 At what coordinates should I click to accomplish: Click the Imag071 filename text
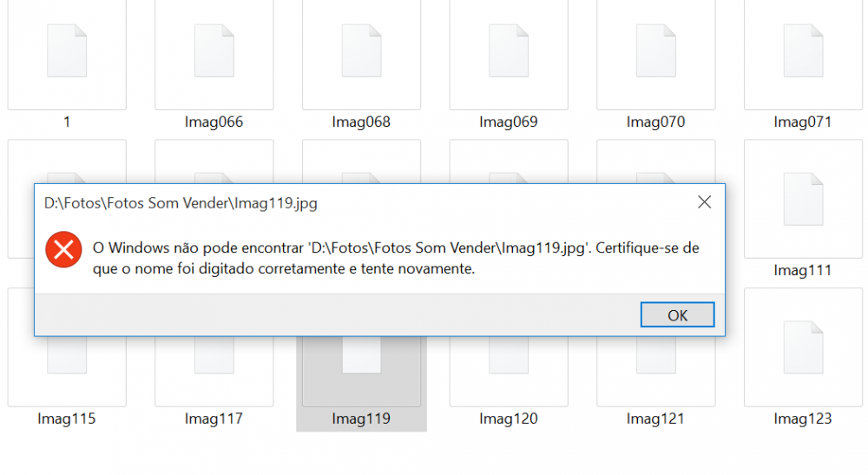(803, 122)
